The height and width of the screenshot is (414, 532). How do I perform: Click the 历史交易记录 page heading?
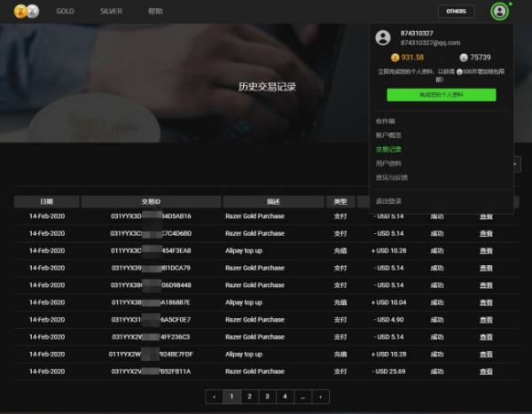click(267, 87)
